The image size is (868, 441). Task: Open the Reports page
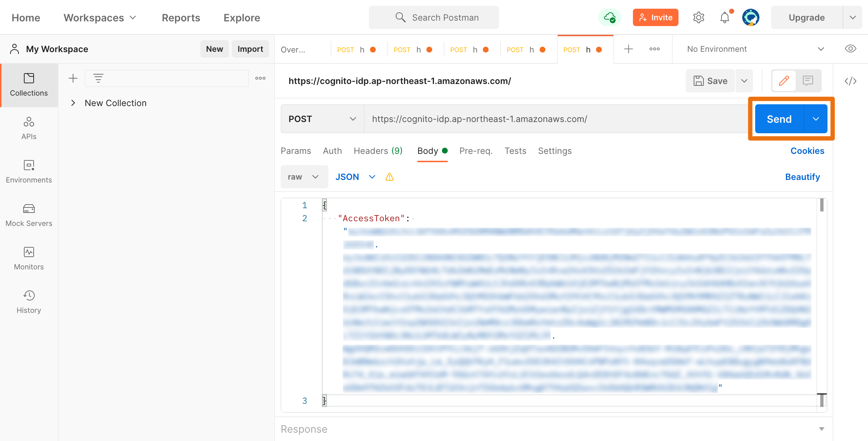click(181, 17)
